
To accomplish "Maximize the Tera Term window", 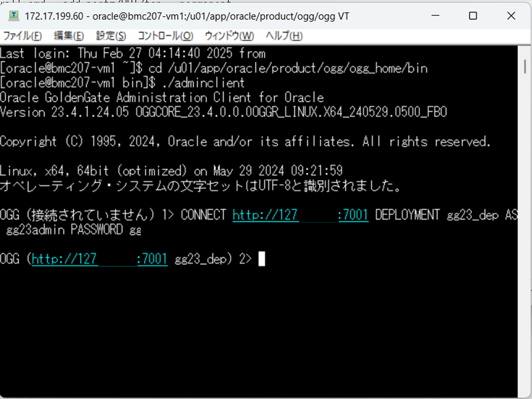I will point(473,16).
